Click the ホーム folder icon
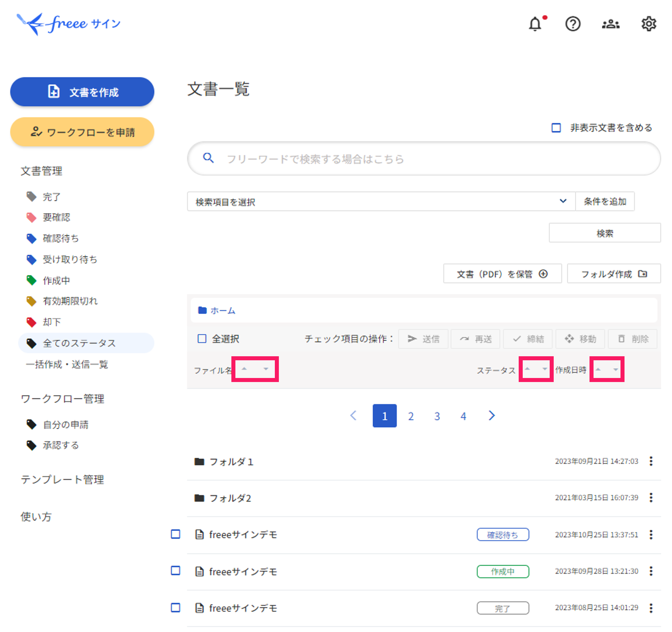 point(202,310)
